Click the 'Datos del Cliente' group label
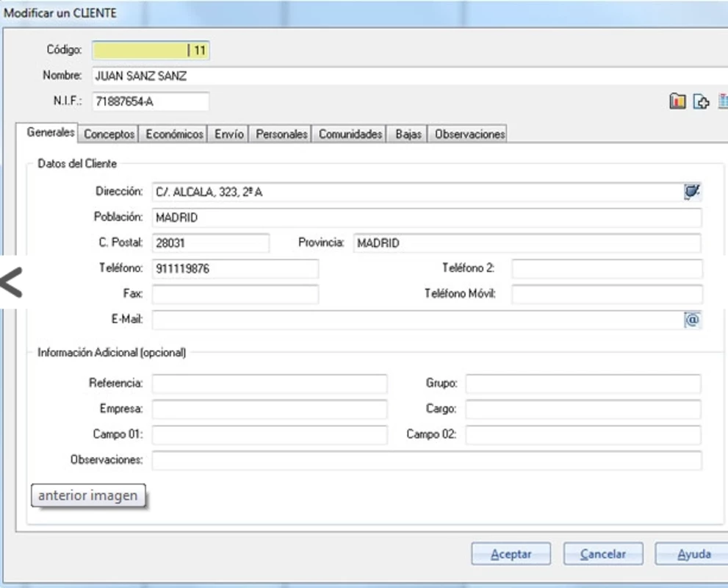The width and height of the screenshot is (728, 588). [x=77, y=163]
